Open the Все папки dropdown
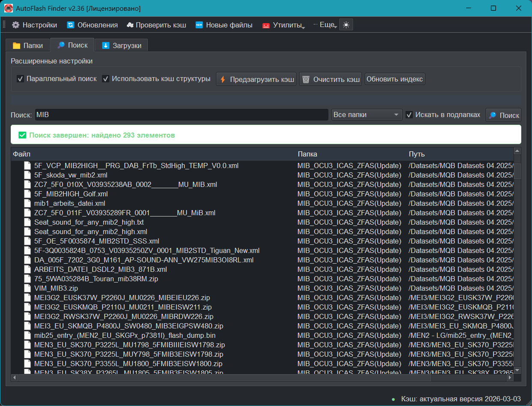This screenshot has width=532, height=406. coord(367,115)
